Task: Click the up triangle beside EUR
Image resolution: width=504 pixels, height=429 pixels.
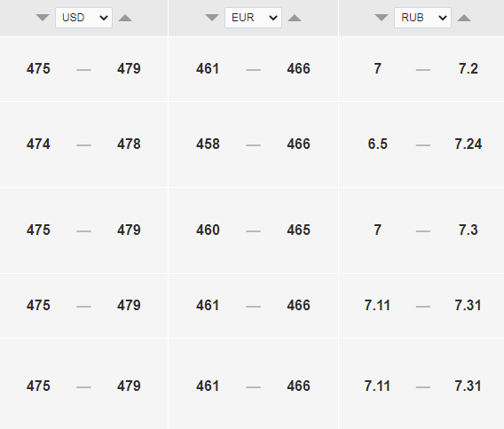Action: pos(295,18)
